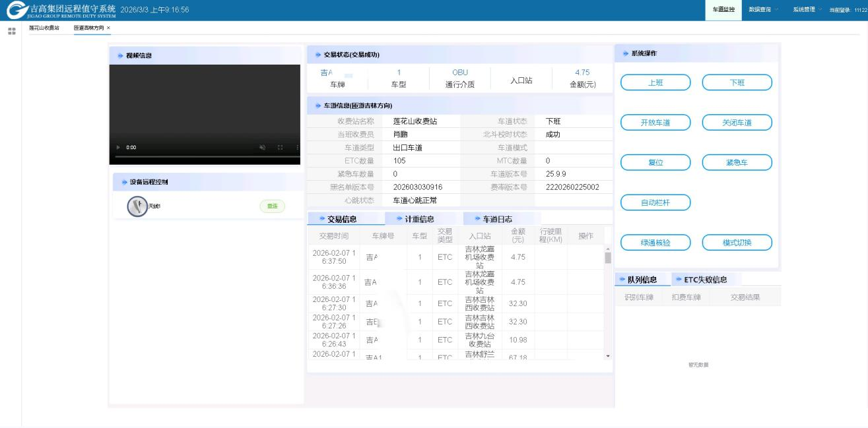This screenshot has width=868, height=428.
Task: Open the video player three-dot options icon
Action: click(298, 148)
